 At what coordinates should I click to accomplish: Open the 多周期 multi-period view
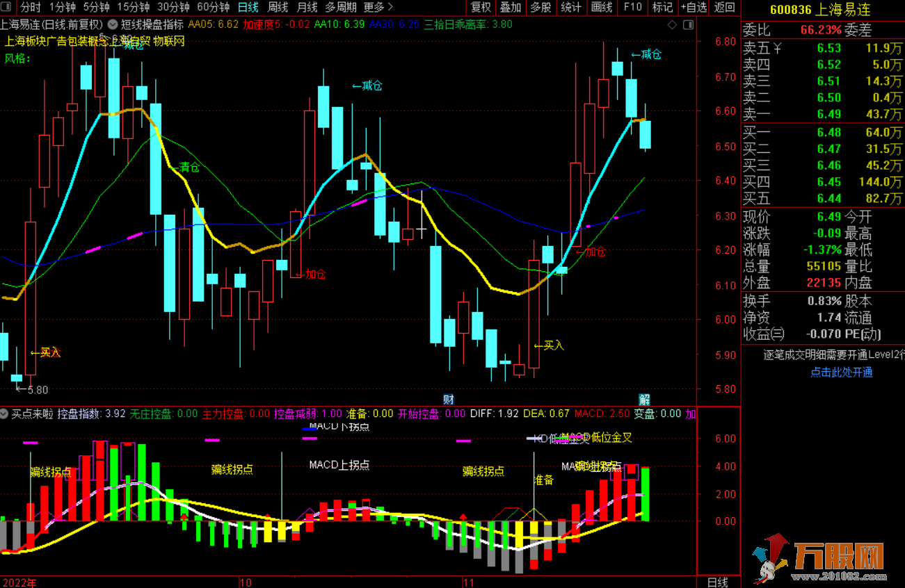[341, 8]
